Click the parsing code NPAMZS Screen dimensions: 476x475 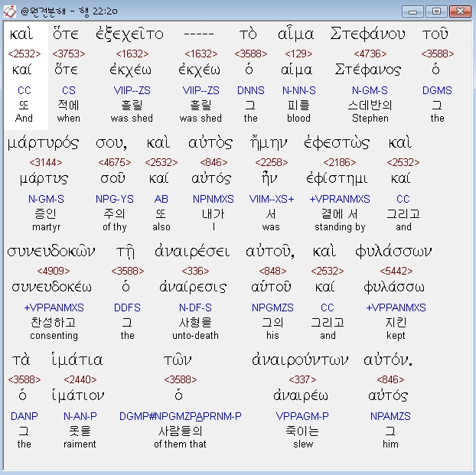click(x=390, y=416)
